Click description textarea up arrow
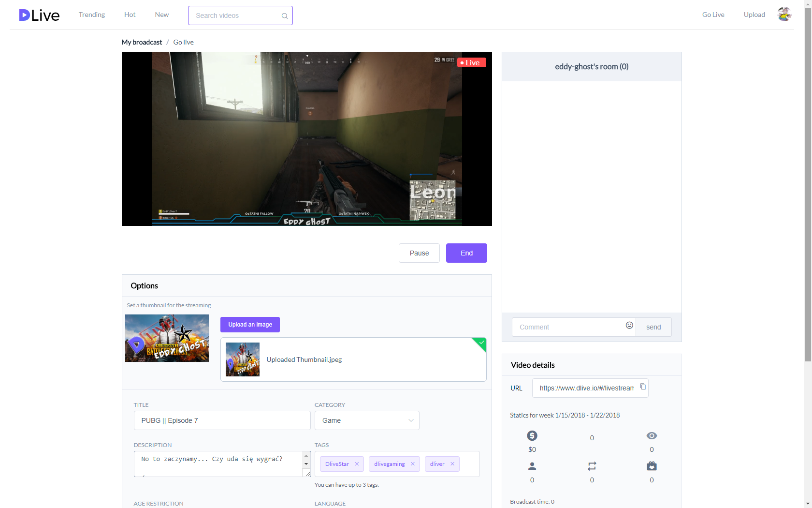812x508 pixels. coord(306,456)
